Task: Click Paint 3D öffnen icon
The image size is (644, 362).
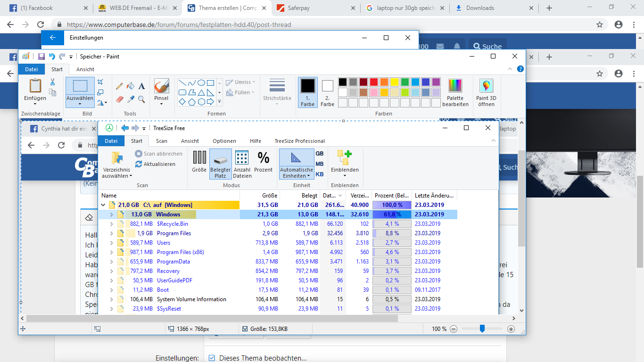Action: coord(486,86)
